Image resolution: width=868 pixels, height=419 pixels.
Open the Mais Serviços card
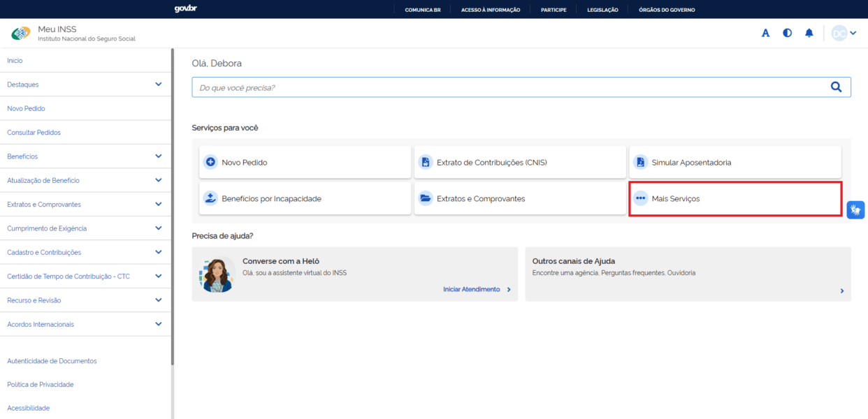click(735, 198)
